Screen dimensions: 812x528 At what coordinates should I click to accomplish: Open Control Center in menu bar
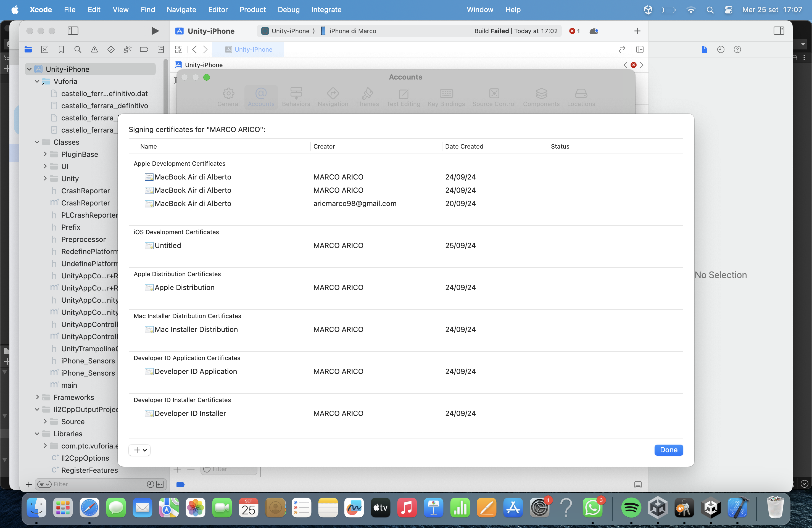coord(728,10)
